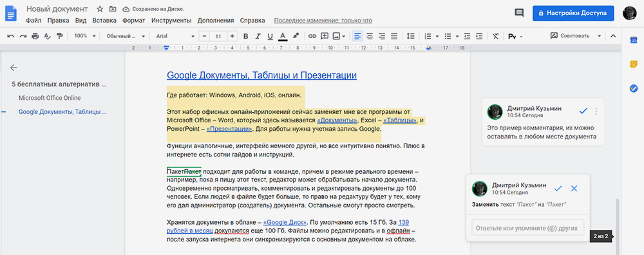Screen dimensions: 644x255
Task: Decrease font size with minus button
Action: (x=205, y=36)
